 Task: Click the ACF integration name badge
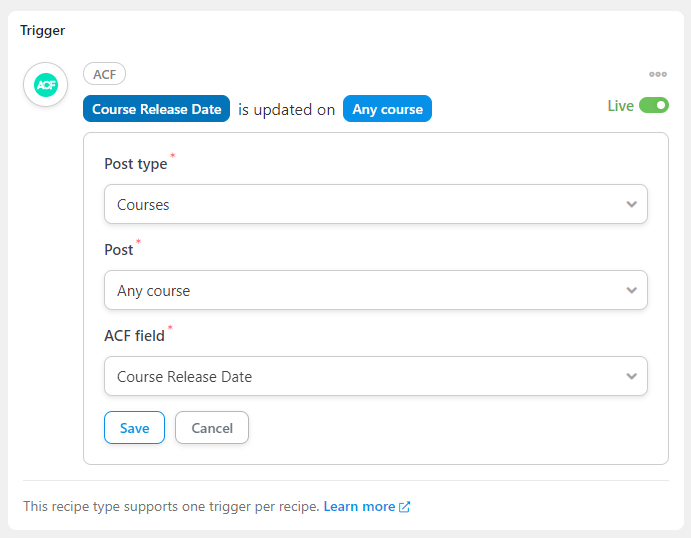[x=104, y=74]
